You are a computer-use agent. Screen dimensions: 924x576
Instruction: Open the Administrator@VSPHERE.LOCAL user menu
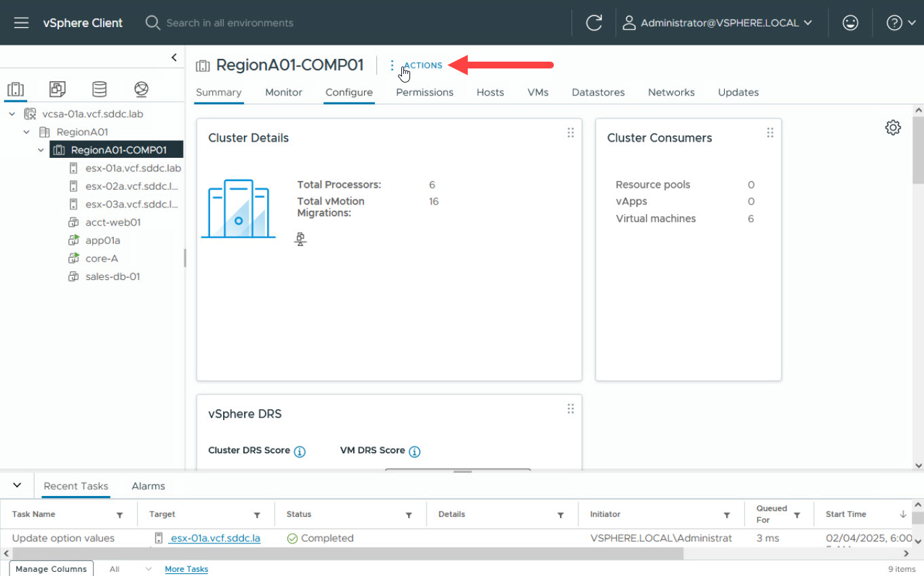(x=717, y=22)
